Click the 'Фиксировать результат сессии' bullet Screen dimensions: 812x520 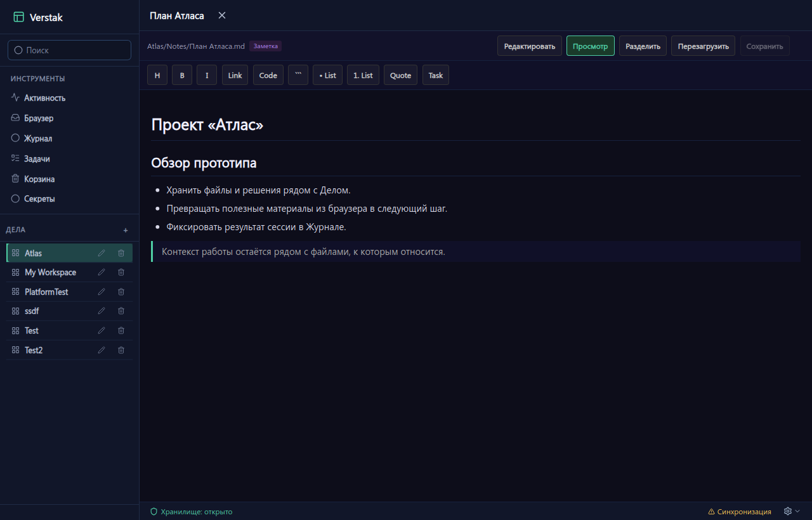click(x=256, y=226)
